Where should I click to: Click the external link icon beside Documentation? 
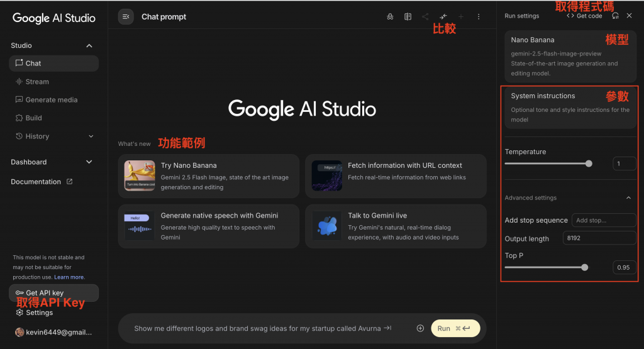[69, 182]
